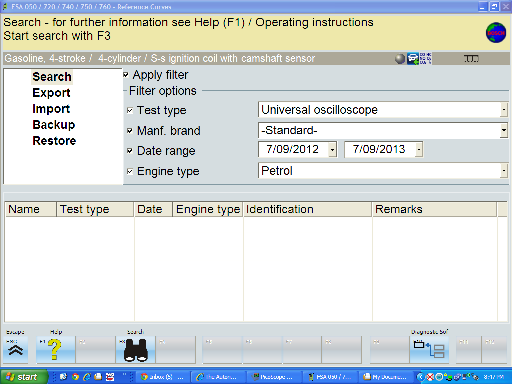The width and height of the screenshot is (512, 384).
Task: Open Internet Explorer quick launch icon
Action: 87,377
